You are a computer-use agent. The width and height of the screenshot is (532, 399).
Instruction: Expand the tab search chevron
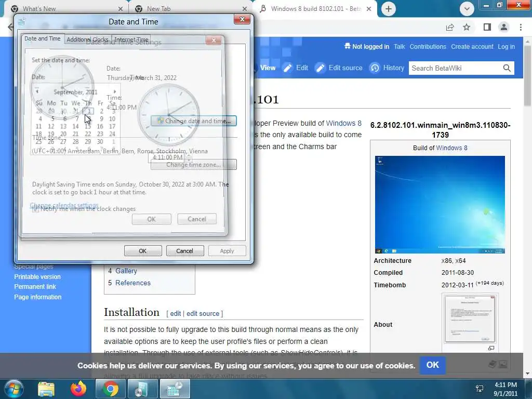coord(467,9)
